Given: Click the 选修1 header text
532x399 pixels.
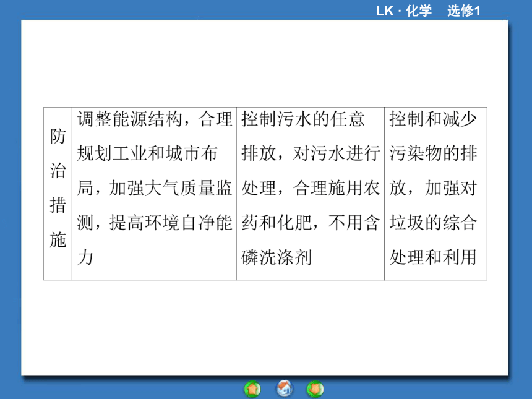Looking at the screenshot, I should click(x=463, y=11).
